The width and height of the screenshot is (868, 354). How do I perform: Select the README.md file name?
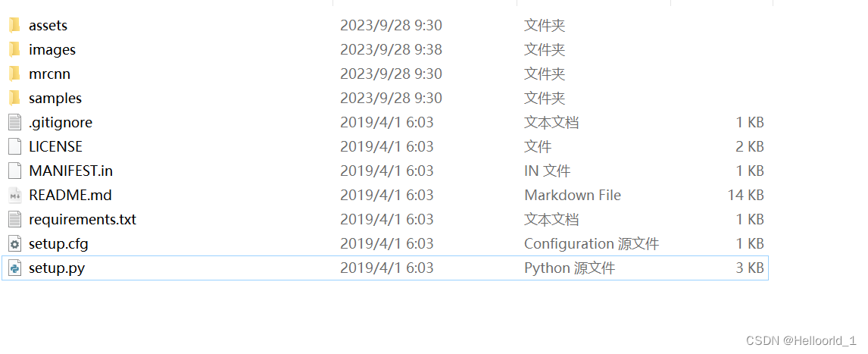pos(70,196)
